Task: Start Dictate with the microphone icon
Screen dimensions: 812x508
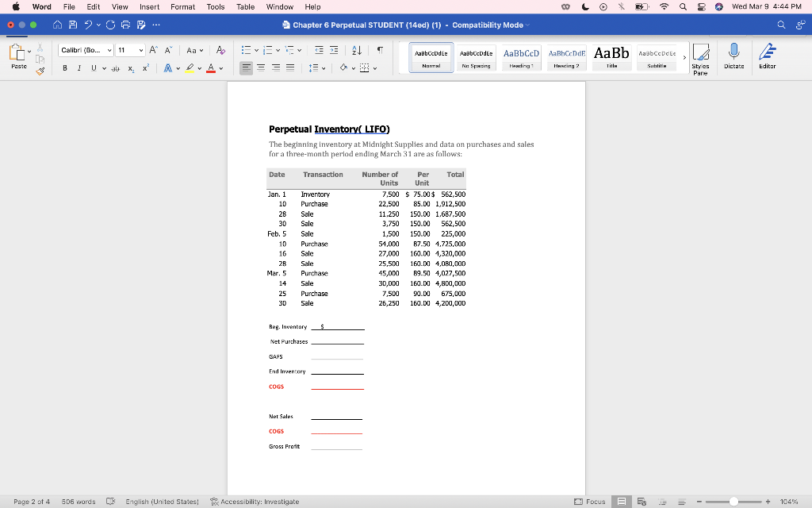Action: tap(733, 56)
